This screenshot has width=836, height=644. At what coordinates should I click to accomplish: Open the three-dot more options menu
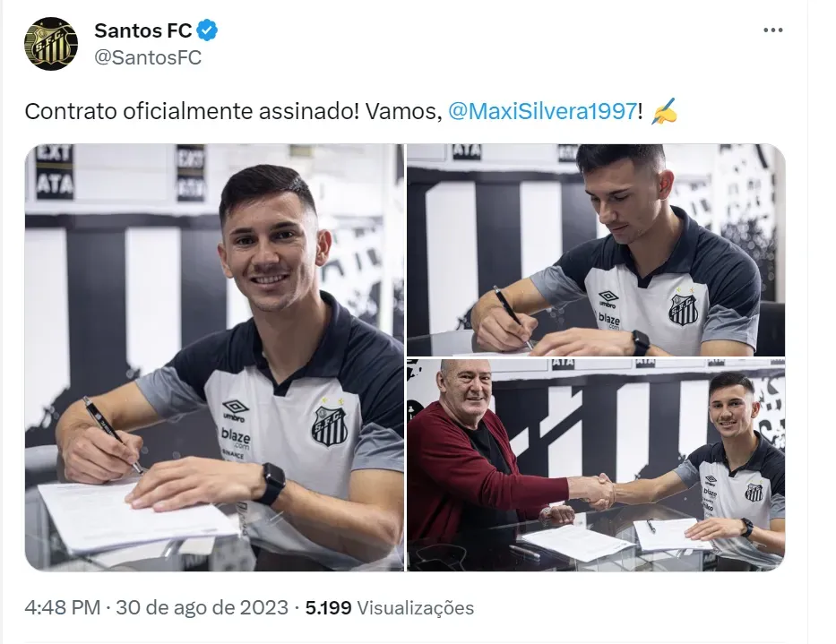(x=772, y=30)
